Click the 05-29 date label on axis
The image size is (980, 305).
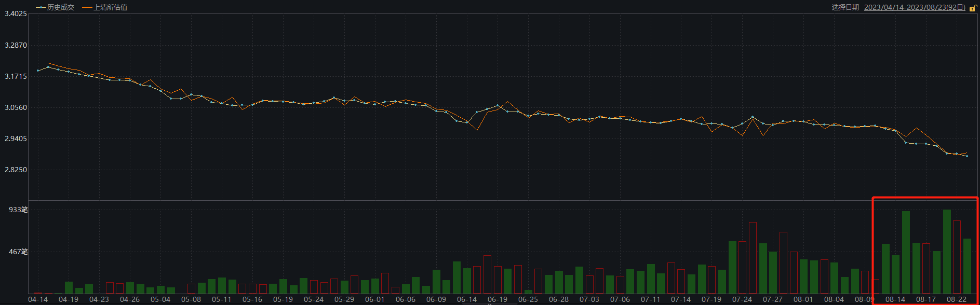344,299
